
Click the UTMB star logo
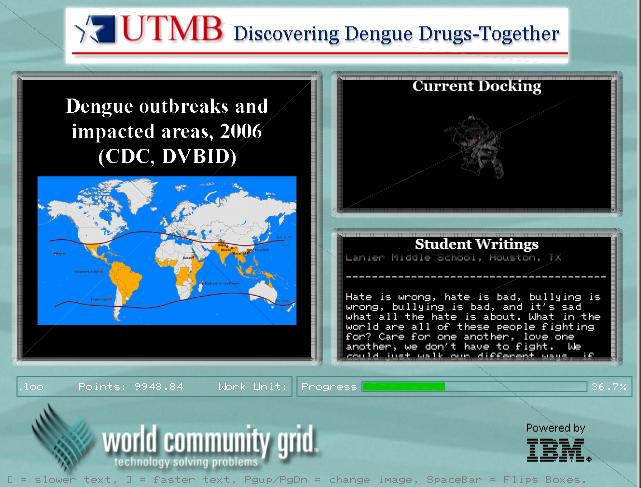click(95, 29)
